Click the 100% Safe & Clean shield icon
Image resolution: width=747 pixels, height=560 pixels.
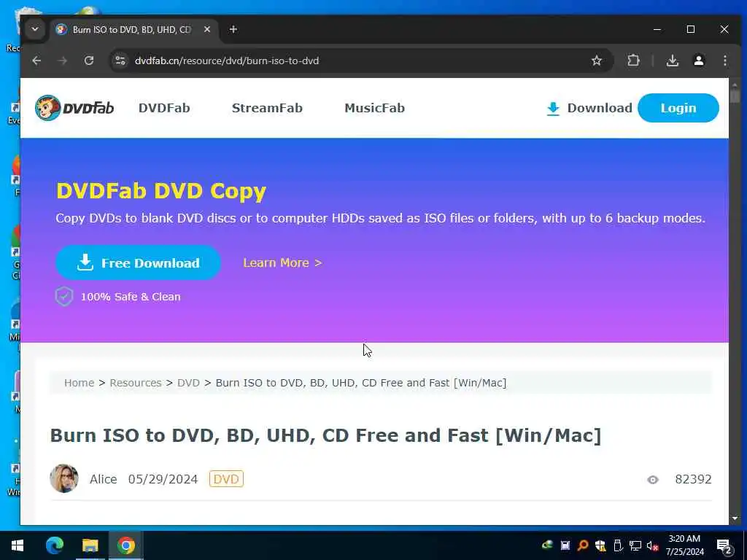64,297
